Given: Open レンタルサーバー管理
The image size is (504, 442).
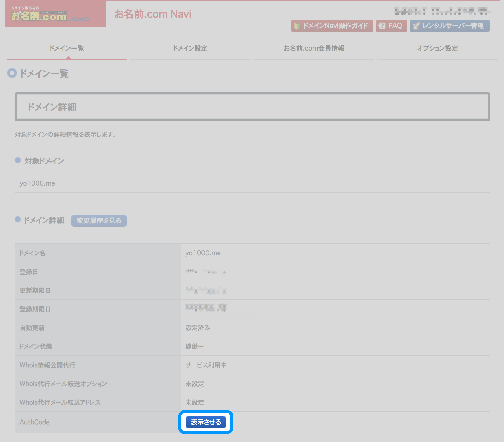Looking at the screenshot, I should click(449, 26).
